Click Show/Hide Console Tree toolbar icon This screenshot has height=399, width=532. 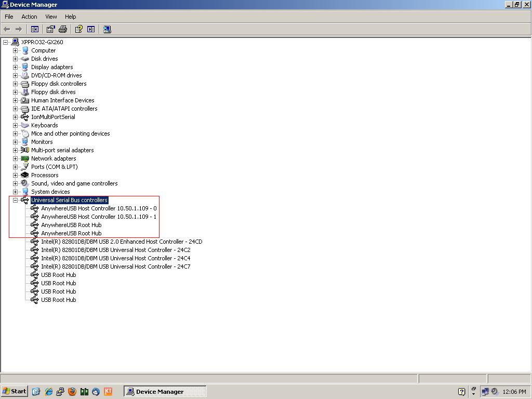[x=35, y=30]
